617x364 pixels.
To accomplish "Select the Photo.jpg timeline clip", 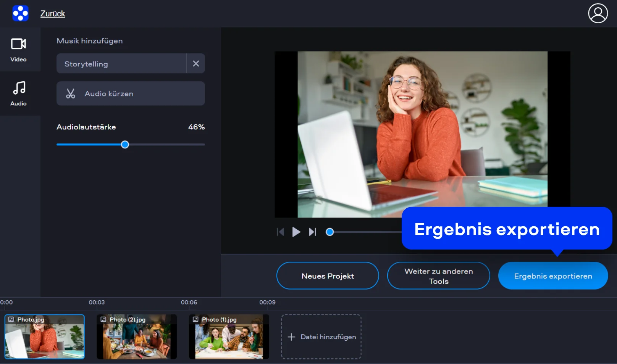I will pyautogui.click(x=45, y=337).
